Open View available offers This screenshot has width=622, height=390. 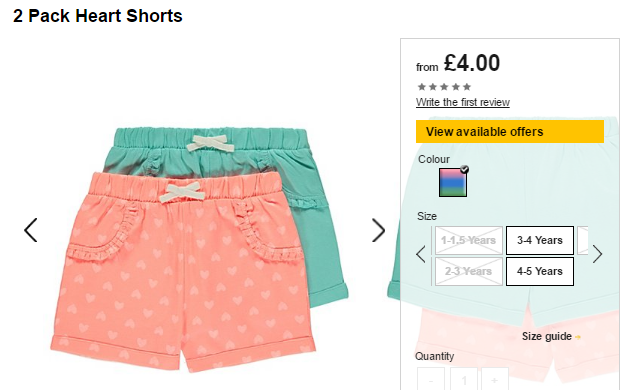(510, 131)
